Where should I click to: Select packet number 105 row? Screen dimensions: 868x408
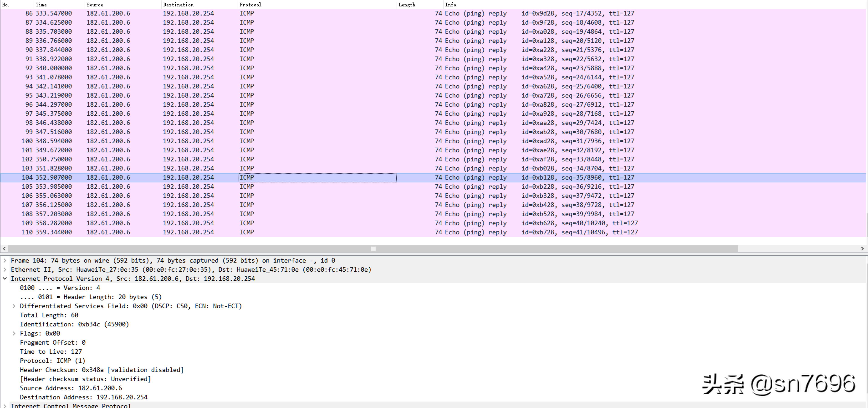click(x=433, y=186)
